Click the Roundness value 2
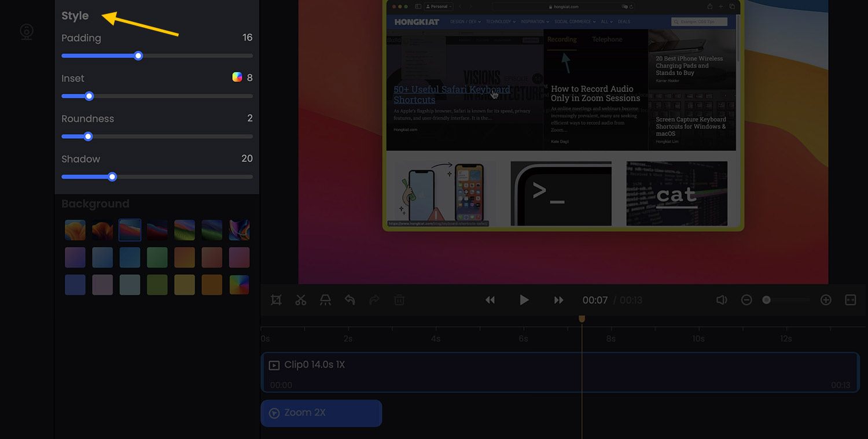Screen dimensions: 868x439 (250, 118)
